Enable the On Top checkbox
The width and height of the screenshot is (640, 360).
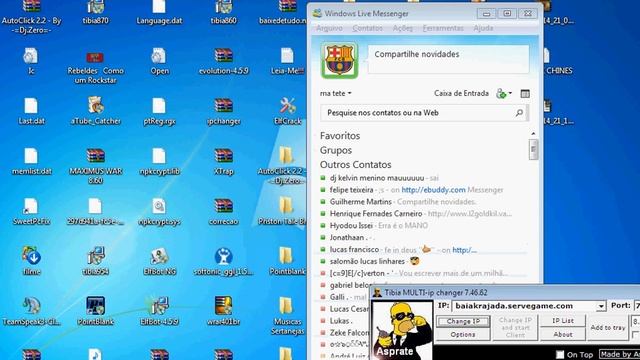[560, 355]
